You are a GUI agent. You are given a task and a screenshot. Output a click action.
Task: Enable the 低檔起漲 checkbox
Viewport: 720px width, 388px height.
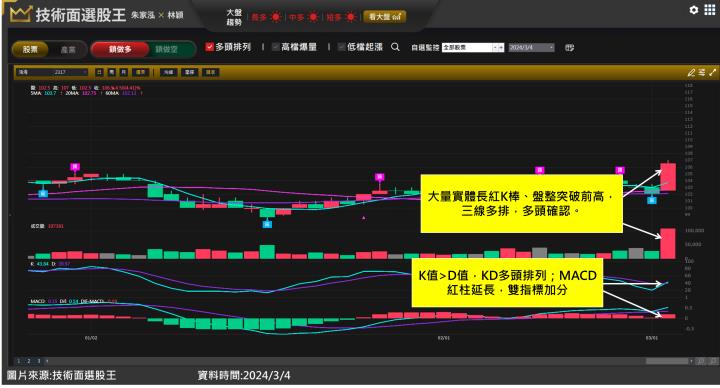[342, 47]
